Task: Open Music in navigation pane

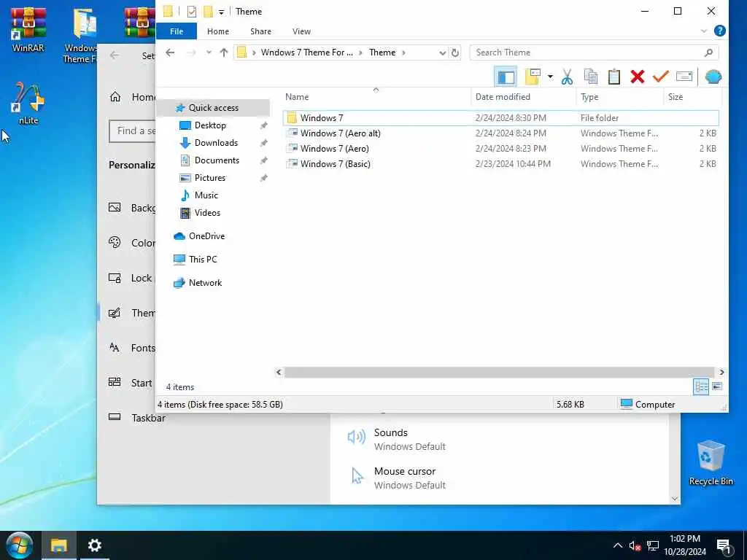Action: pos(206,195)
